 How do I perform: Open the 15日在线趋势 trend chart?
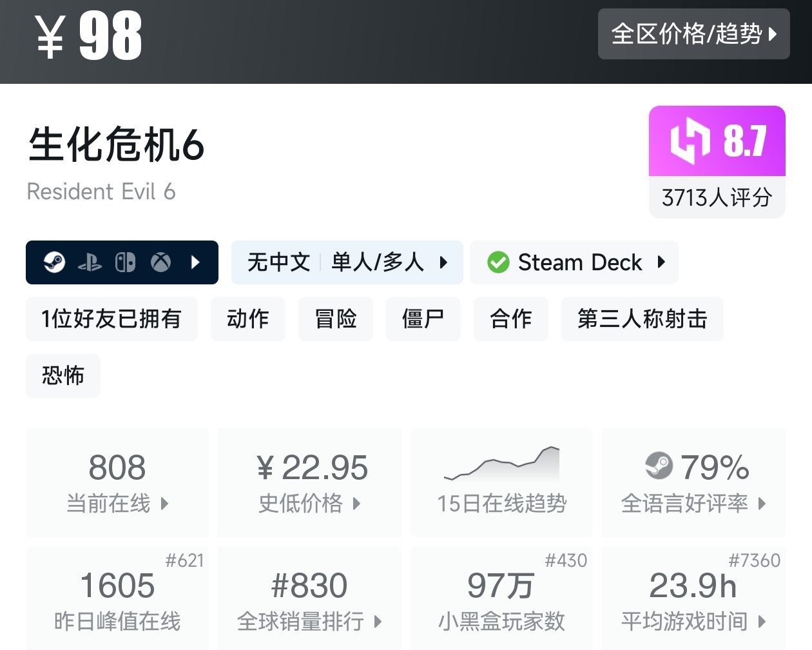pyautogui.click(x=501, y=482)
